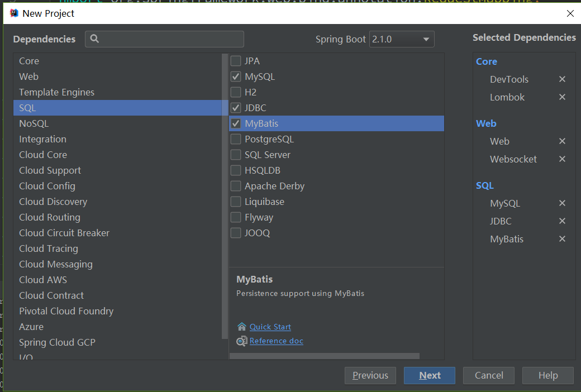This screenshot has width=581, height=392.
Task: Remove Websocket from selected dependencies
Action: [562, 159]
